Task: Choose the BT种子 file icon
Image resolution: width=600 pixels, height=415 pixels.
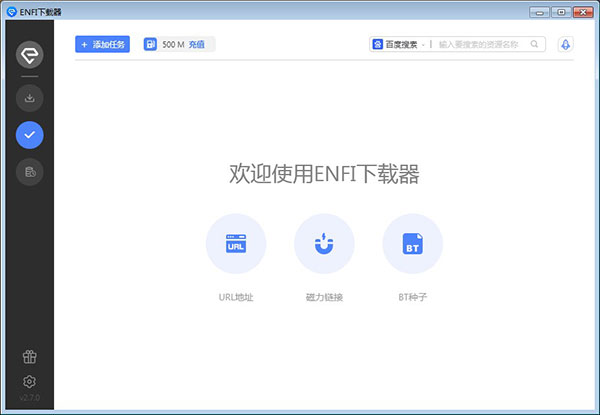Action: 412,244
